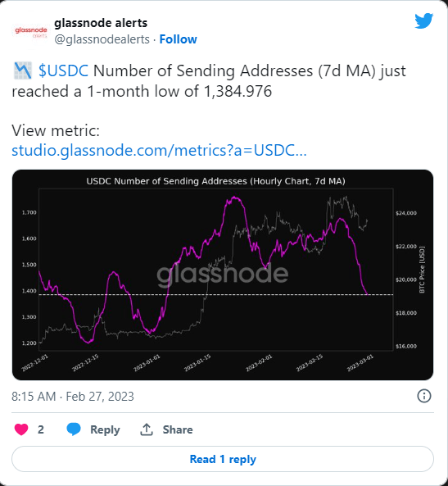Click the like count number 2
Screen dimensions: 448x486
click(x=41, y=429)
